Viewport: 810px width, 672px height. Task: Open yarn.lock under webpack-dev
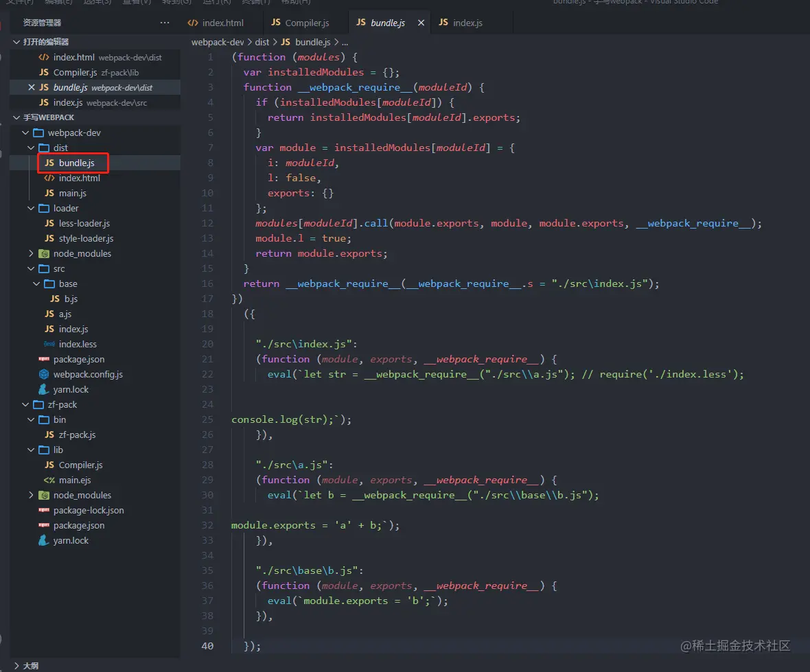pos(95,389)
